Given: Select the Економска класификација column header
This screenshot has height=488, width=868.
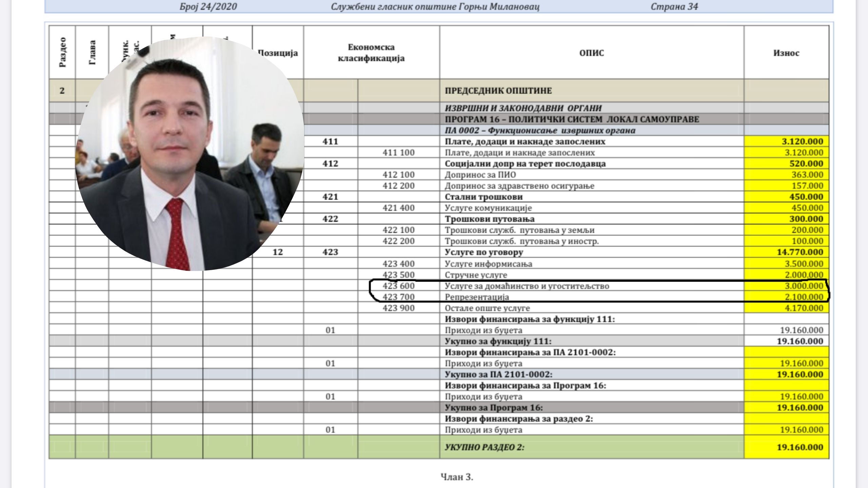Looking at the screenshot, I should (371, 53).
